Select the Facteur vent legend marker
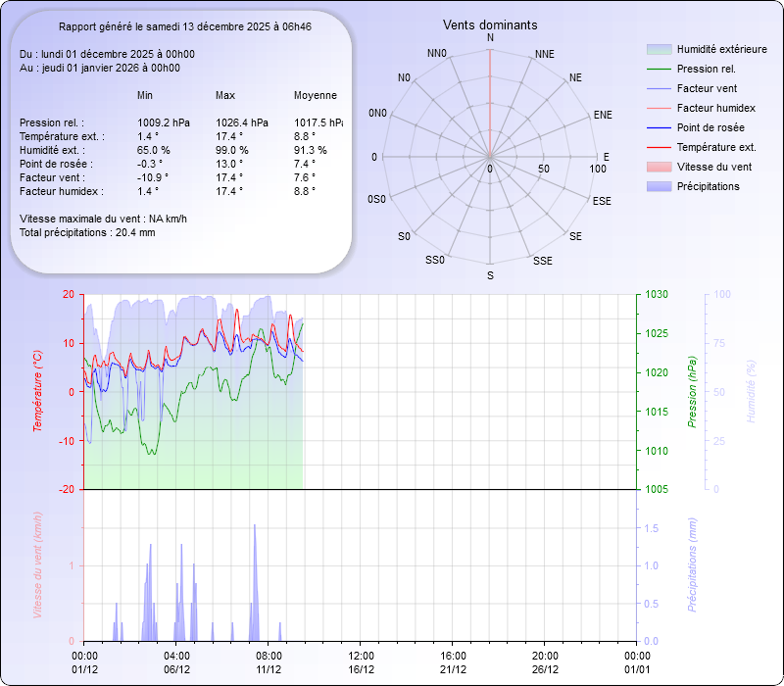Viewport: 784px width, 686px height. 658,88
